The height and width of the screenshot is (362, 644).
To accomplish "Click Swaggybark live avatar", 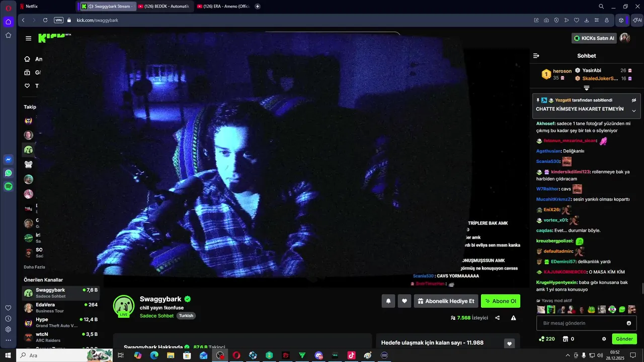I will (123, 306).
